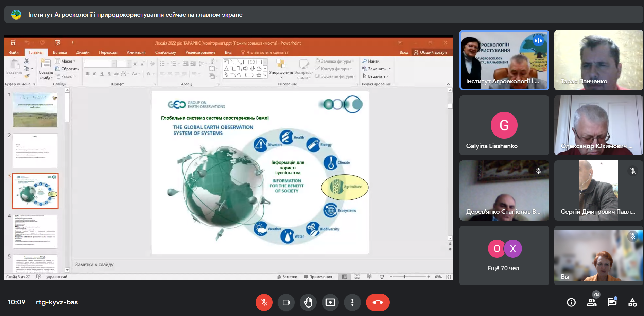This screenshot has width=644, height=316.
Task: Select slide 4 thumbnail
Action: point(35,231)
